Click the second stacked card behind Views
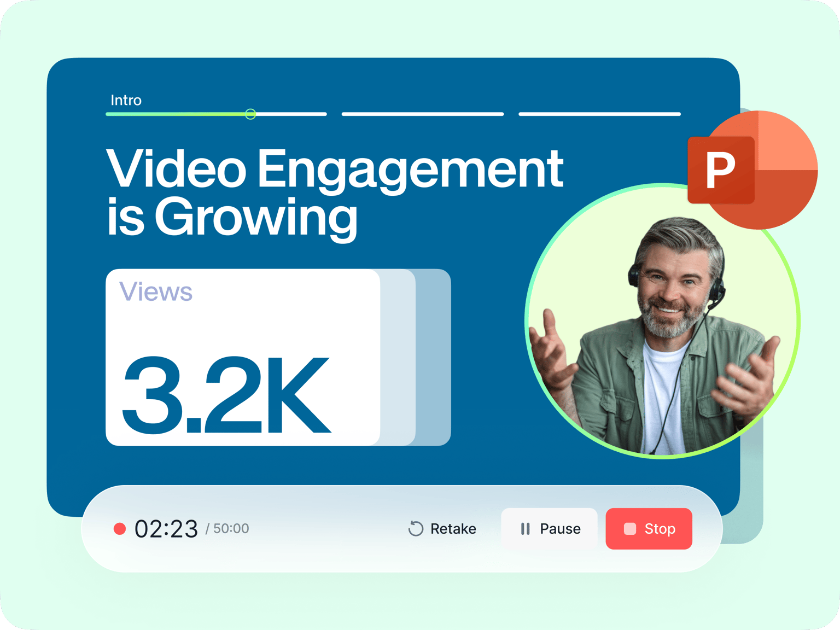Image resolution: width=840 pixels, height=630 pixels. coord(398,357)
